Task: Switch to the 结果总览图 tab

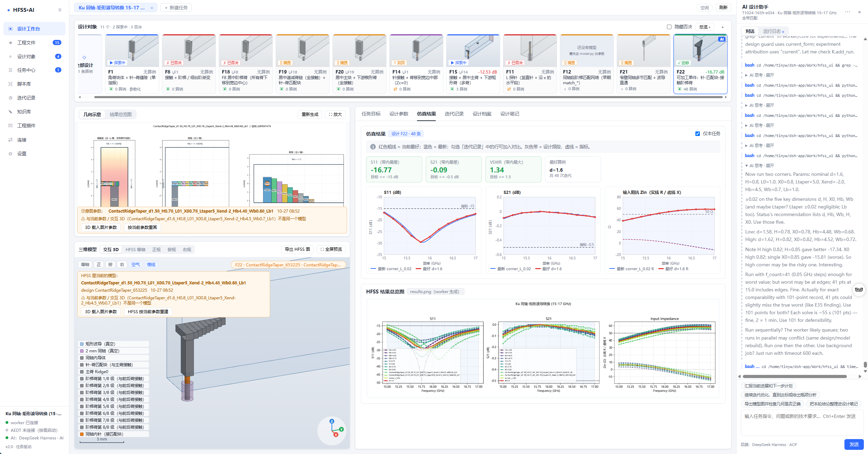Action: [121, 114]
